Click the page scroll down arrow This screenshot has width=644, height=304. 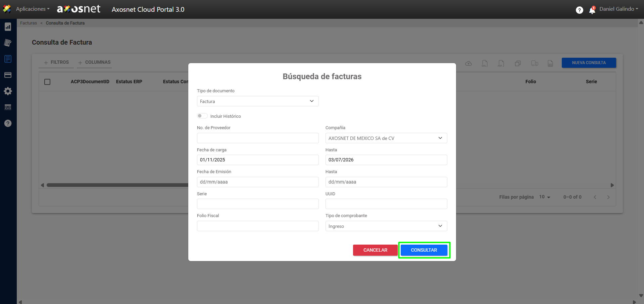pos(641,296)
